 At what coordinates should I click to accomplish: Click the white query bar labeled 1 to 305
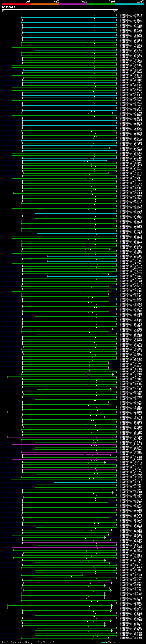pyautogui.click(x=60, y=10)
